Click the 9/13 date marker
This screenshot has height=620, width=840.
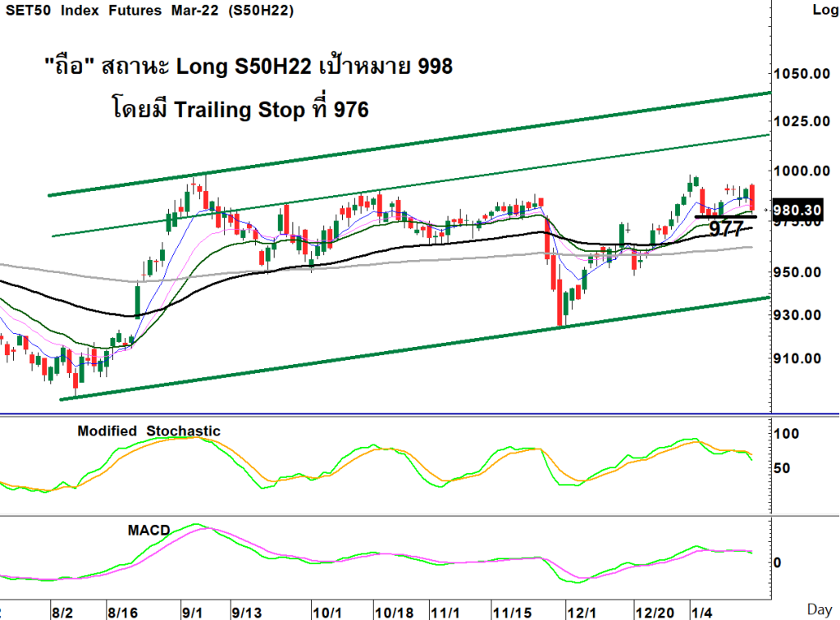pos(247,613)
